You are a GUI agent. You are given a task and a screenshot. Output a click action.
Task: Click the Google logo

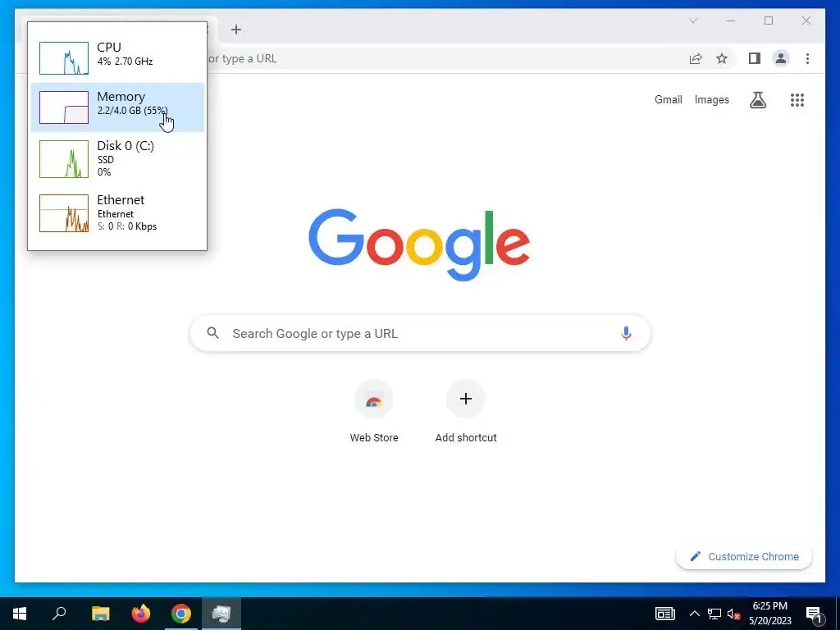[419, 244]
